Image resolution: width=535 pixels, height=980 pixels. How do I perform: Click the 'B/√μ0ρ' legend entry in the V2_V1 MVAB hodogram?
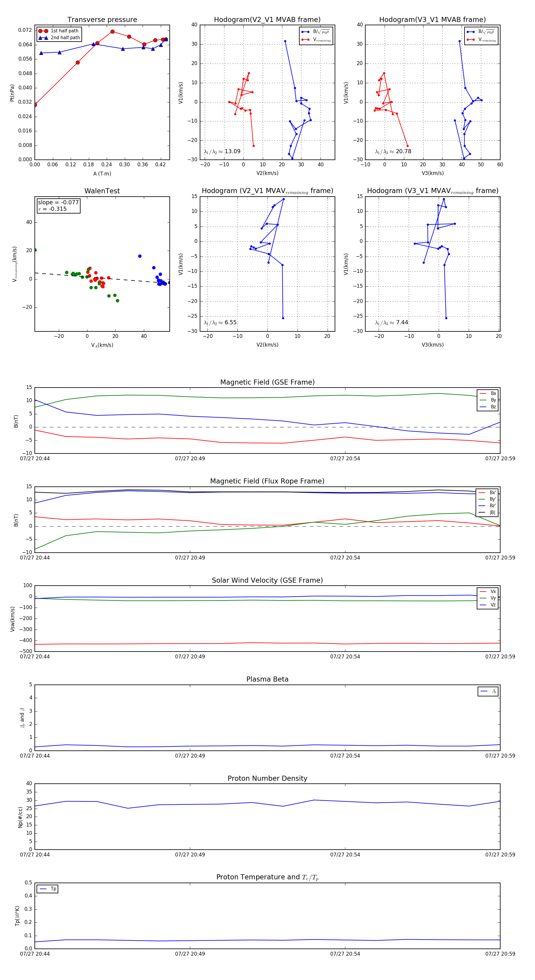(316, 32)
